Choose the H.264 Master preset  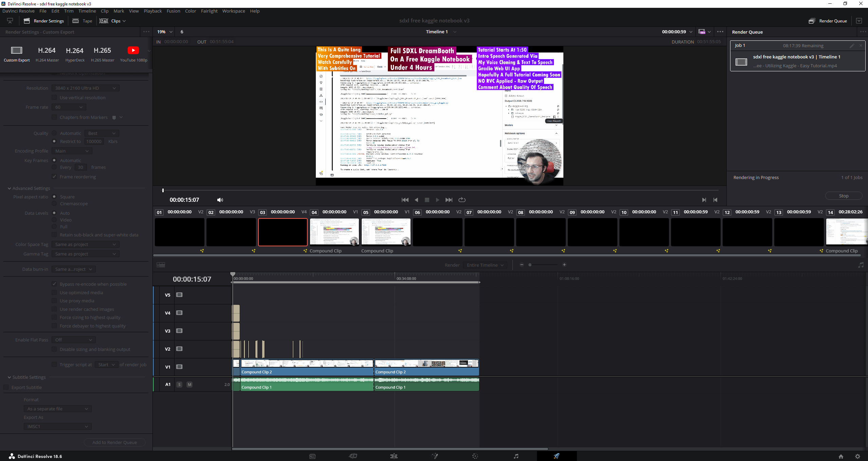click(x=47, y=54)
